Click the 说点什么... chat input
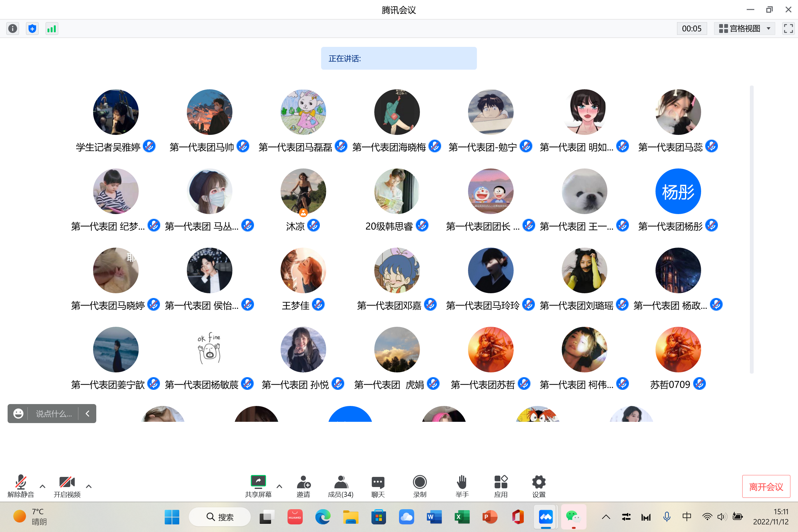The height and width of the screenshot is (532, 798). click(x=54, y=413)
